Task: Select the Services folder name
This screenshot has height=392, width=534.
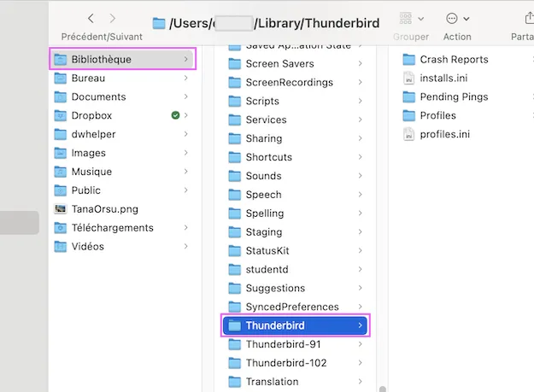Action: click(x=267, y=120)
